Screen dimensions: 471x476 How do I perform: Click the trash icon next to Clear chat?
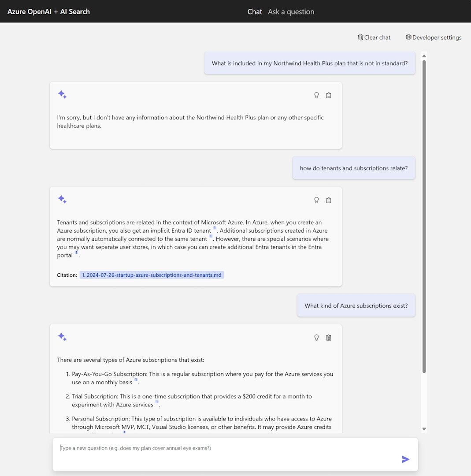point(360,37)
